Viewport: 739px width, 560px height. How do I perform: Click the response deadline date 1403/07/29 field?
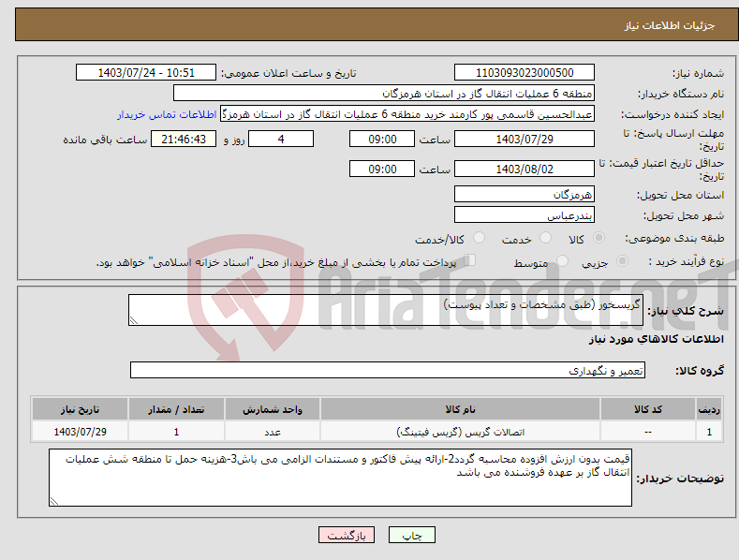pos(525,139)
